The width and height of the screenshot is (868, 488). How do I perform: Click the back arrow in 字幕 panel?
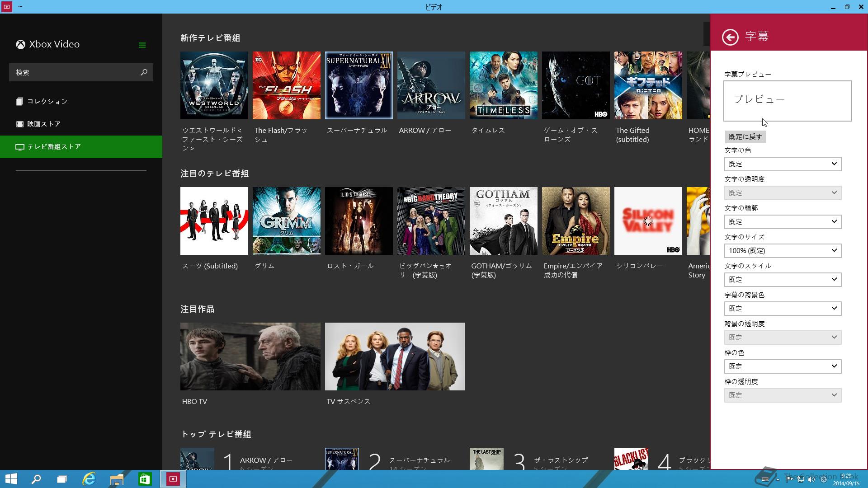point(730,37)
